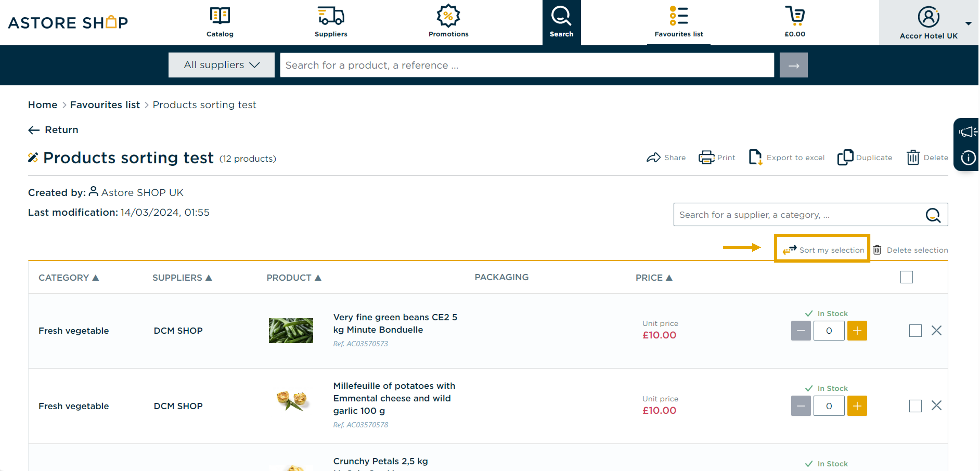Go to Home breadcrumb
Image resolution: width=980 pixels, height=471 pixels.
(x=43, y=105)
